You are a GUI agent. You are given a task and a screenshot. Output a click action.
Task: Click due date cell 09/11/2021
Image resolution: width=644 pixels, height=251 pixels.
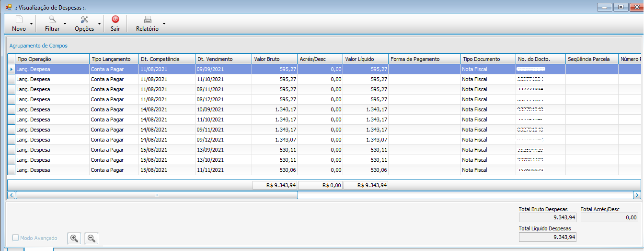point(224,130)
